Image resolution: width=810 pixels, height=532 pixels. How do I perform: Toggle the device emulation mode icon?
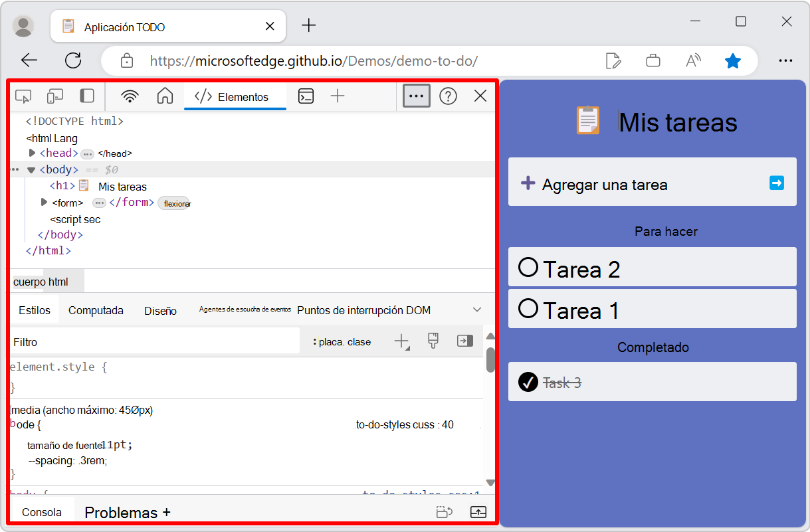[x=55, y=96]
